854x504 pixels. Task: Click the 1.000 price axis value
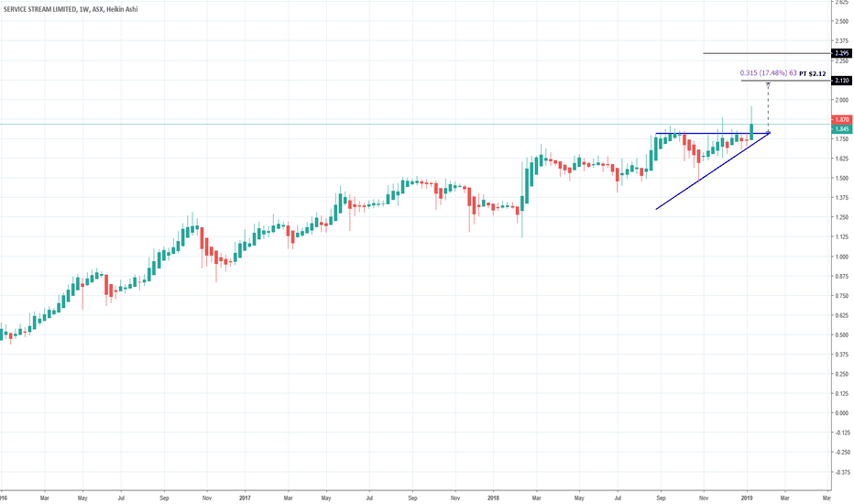(x=841, y=257)
